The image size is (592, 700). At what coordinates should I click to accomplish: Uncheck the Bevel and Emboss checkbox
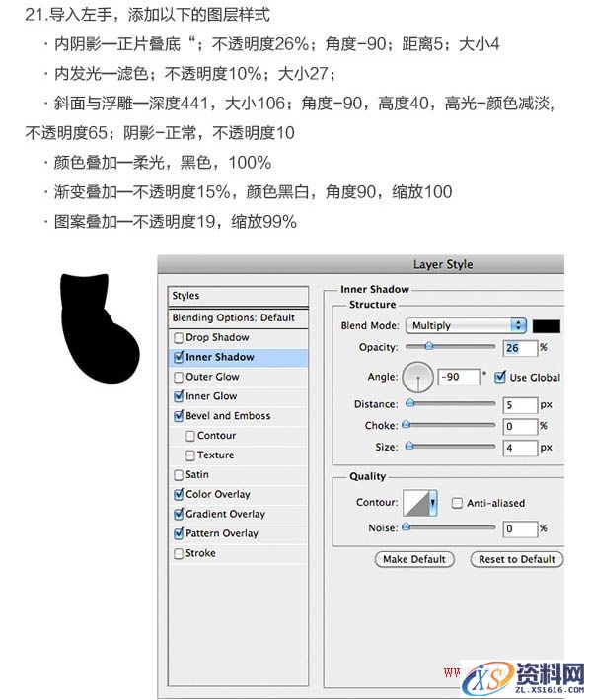(179, 416)
